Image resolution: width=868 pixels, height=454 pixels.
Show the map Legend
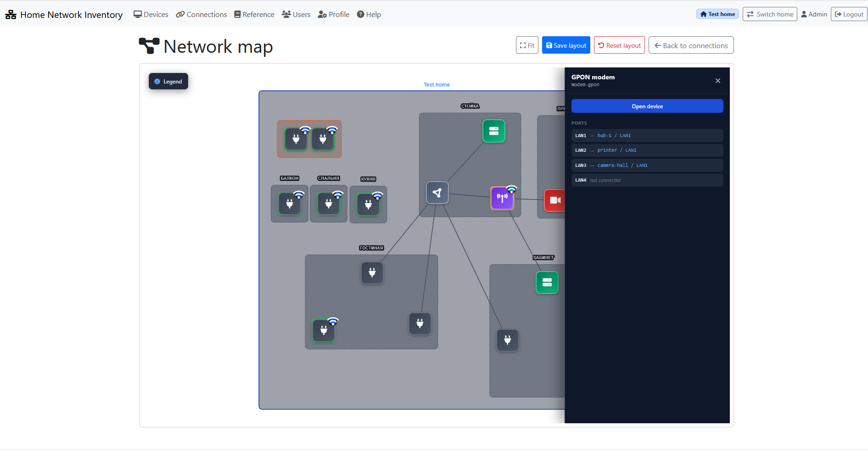coord(168,81)
